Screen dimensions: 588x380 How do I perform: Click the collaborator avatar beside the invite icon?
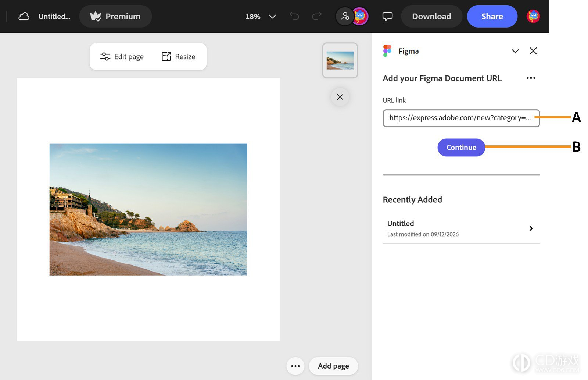[360, 16]
